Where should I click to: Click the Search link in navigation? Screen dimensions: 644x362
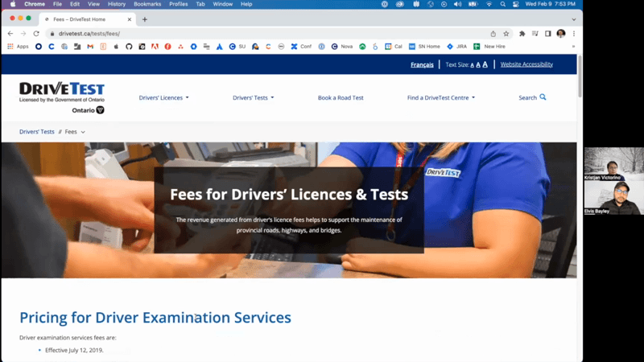tap(532, 97)
